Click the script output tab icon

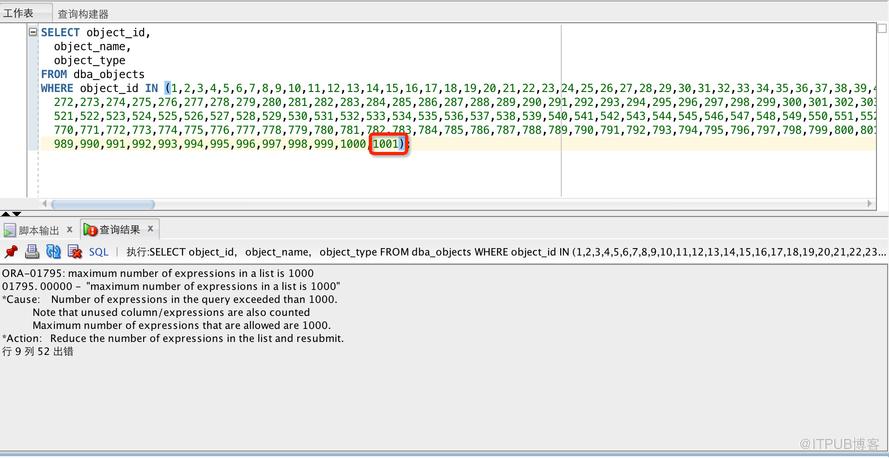(x=10, y=230)
